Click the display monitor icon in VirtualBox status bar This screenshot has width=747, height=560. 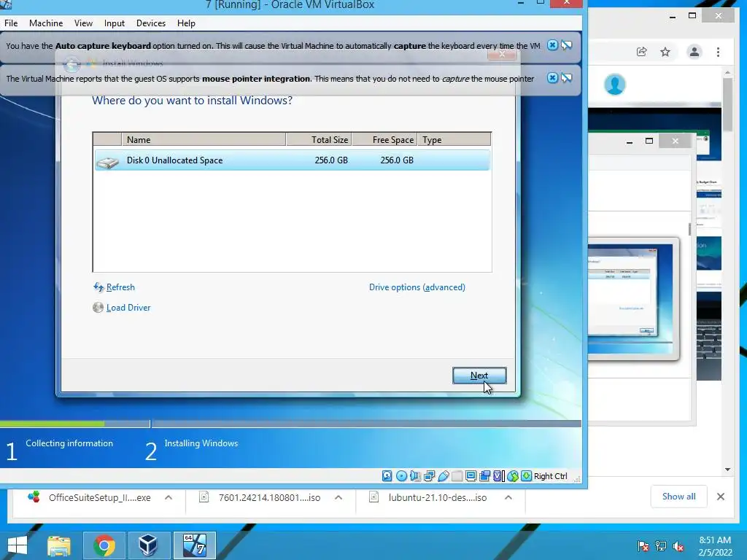point(471,475)
